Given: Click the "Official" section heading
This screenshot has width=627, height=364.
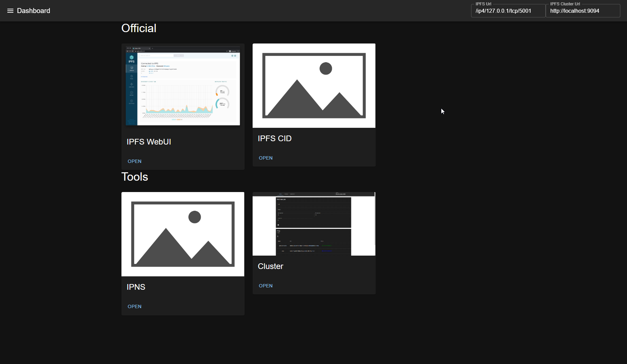Looking at the screenshot, I should (x=139, y=28).
